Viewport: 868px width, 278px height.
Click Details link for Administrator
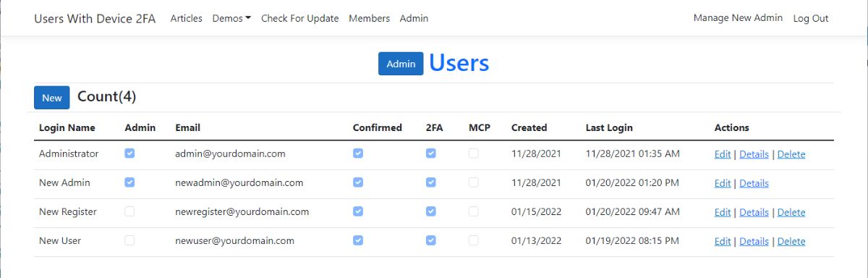pos(754,154)
